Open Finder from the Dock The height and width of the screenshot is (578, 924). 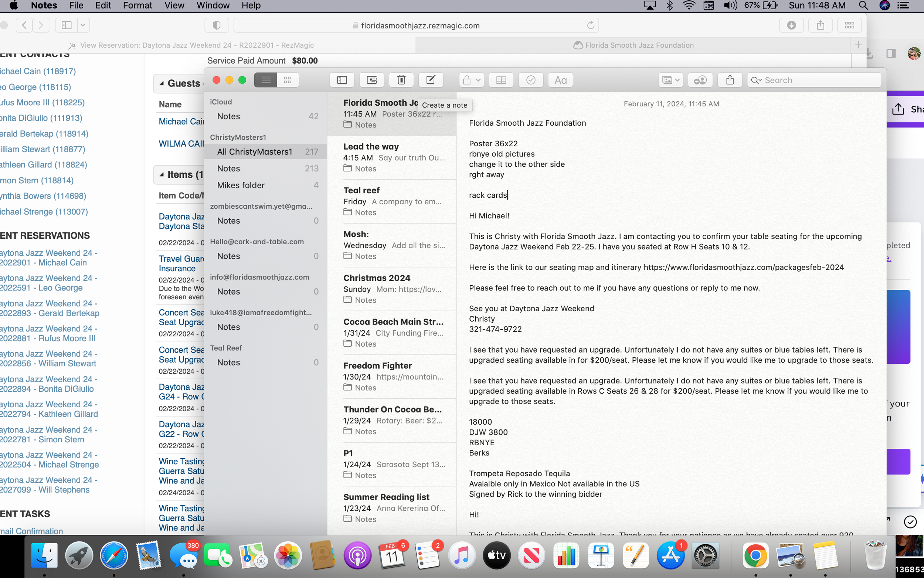[44, 555]
